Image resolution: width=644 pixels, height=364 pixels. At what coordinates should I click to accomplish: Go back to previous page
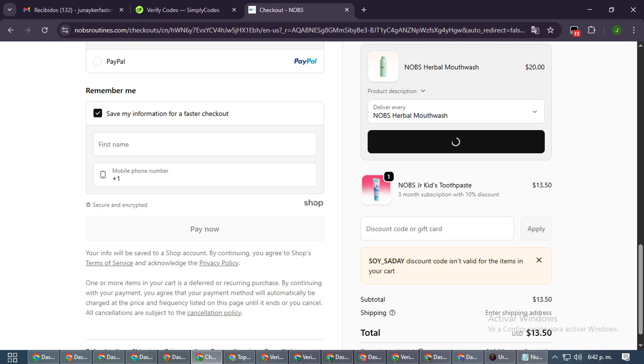click(x=11, y=30)
